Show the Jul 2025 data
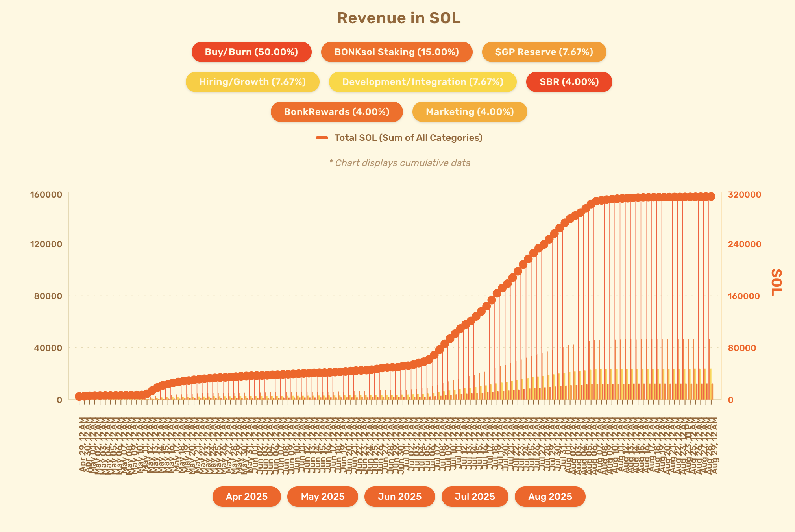The width and height of the screenshot is (795, 532). (475, 497)
